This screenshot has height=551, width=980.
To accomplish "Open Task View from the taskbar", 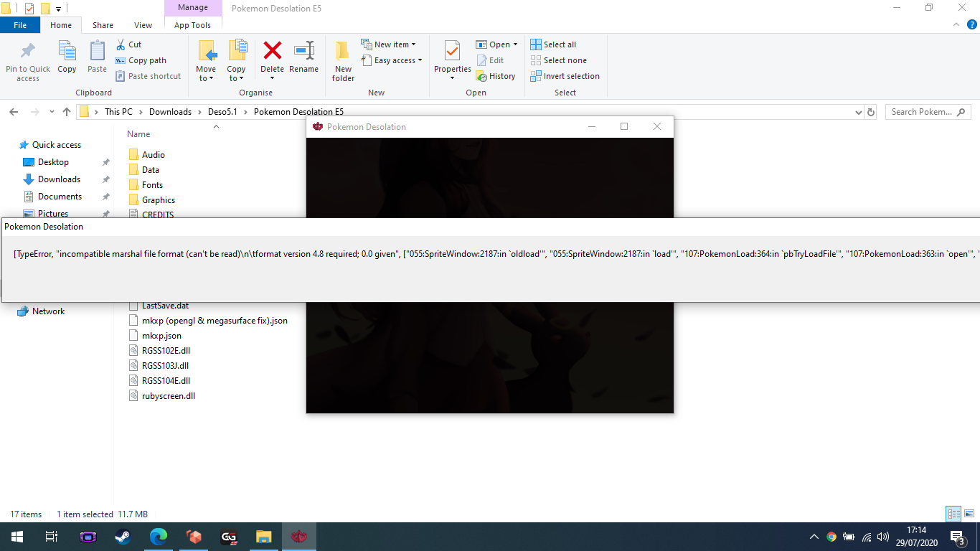I will [x=52, y=537].
